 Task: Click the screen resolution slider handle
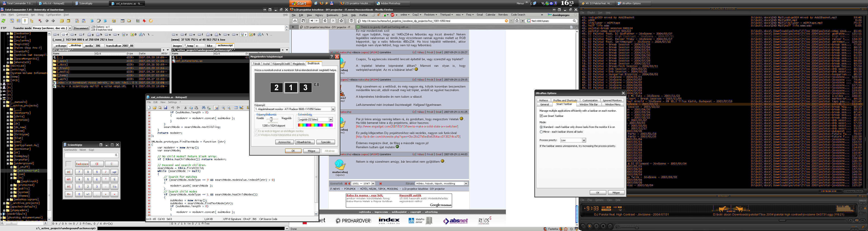pyautogui.click(x=271, y=119)
